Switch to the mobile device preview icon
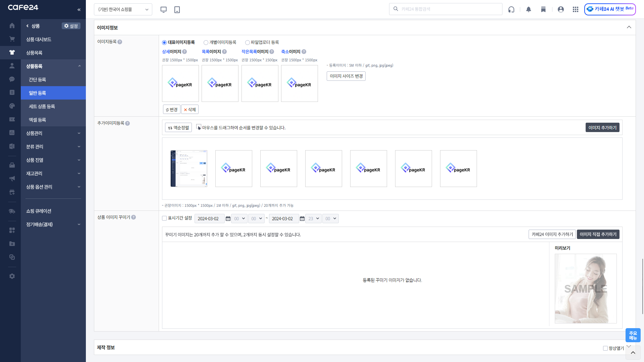The width and height of the screenshot is (644, 362). pos(177,9)
